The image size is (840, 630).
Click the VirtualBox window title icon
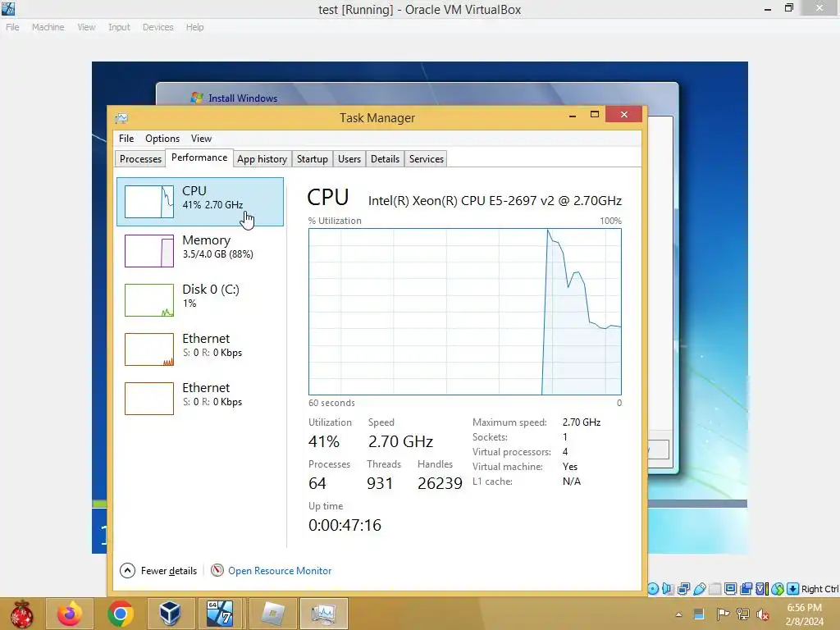tap(8, 8)
